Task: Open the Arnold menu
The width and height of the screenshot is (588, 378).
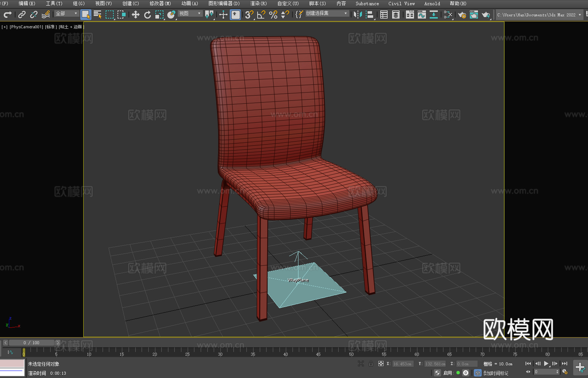Action: coord(432,3)
